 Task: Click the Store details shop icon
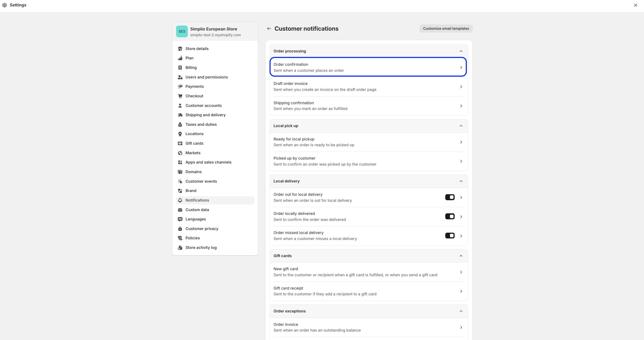click(x=180, y=49)
